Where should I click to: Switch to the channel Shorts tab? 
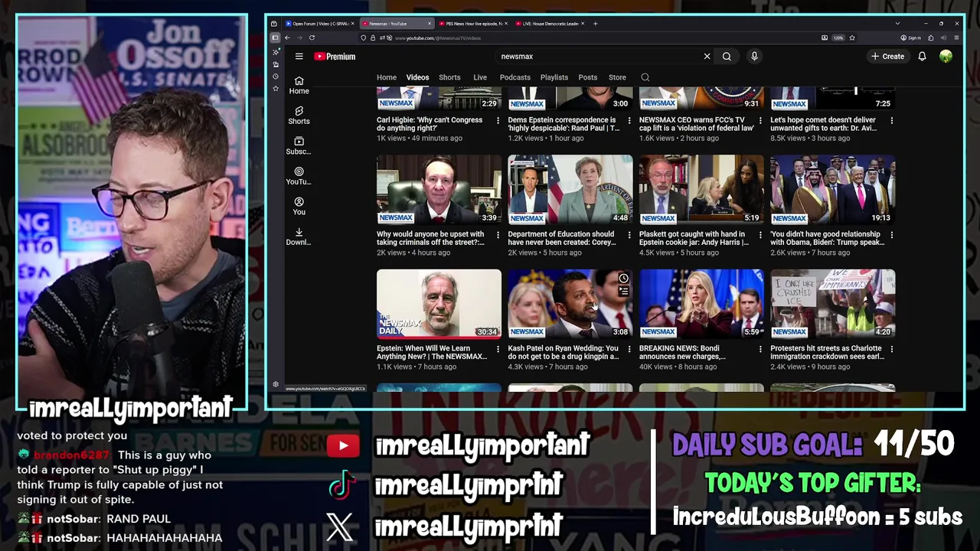click(x=449, y=77)
